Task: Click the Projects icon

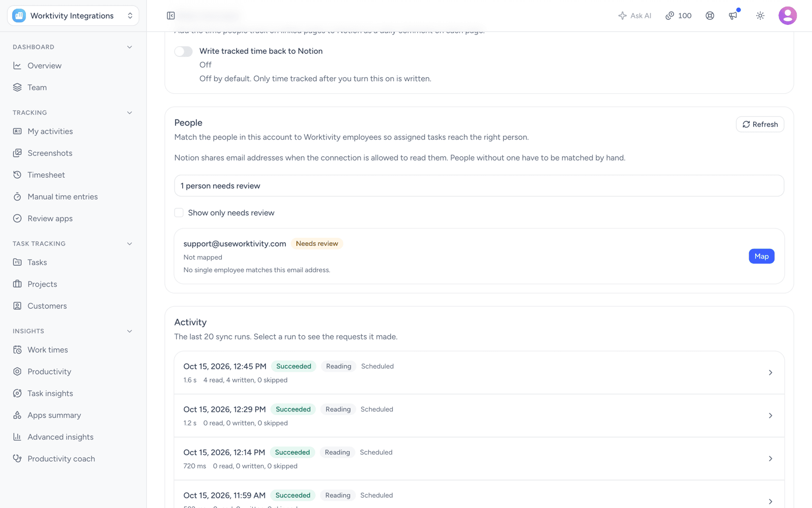Action: (x=17, y=284)
